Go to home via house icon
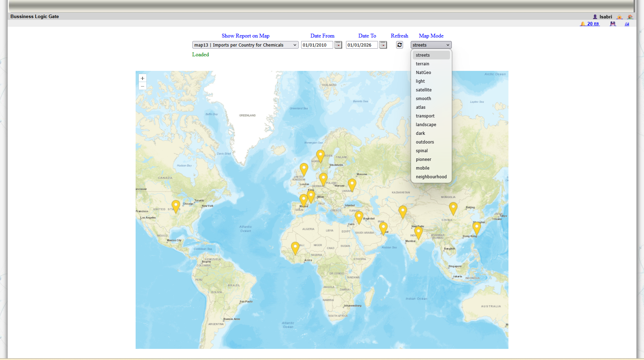The image size is (644, 360). pyautogui.click(x=630, y=17)
